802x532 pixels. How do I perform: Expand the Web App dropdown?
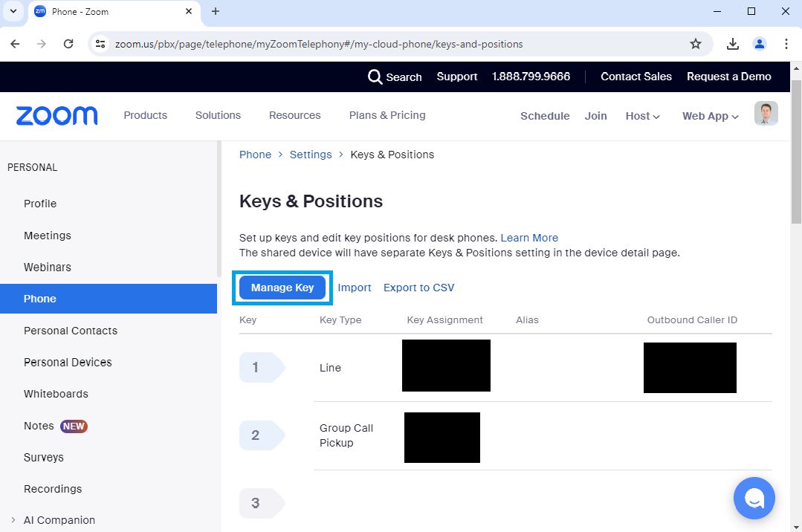click(x=711, y=116)
